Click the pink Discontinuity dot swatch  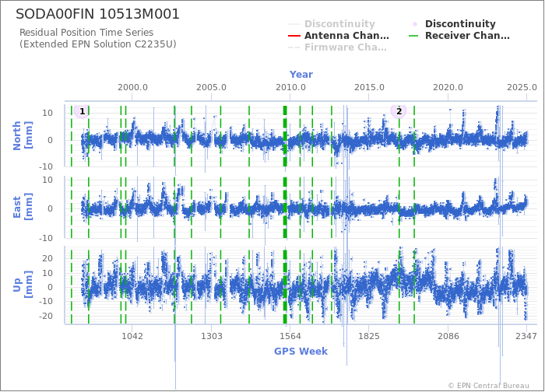(415, 24)
